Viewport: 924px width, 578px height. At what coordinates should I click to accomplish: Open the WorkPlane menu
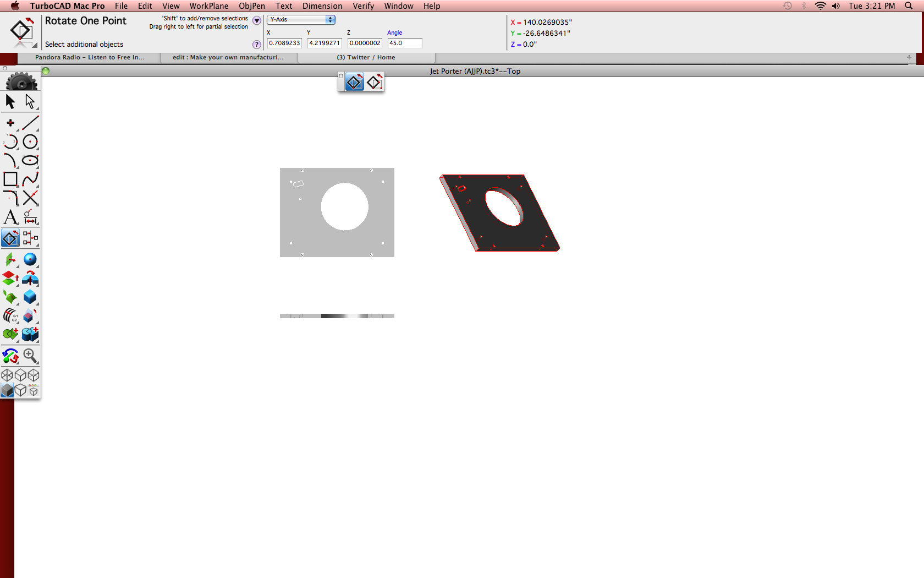pyautogui.click(x=208, y=6)
